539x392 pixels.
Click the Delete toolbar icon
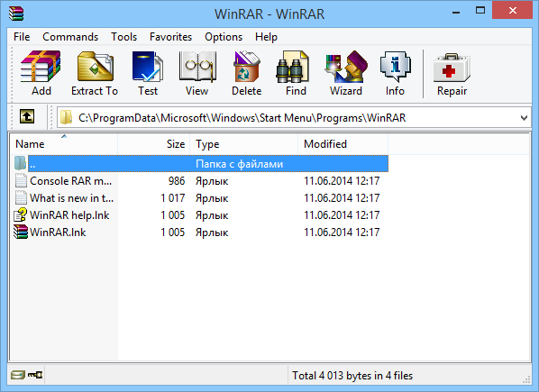click(247, 67)
